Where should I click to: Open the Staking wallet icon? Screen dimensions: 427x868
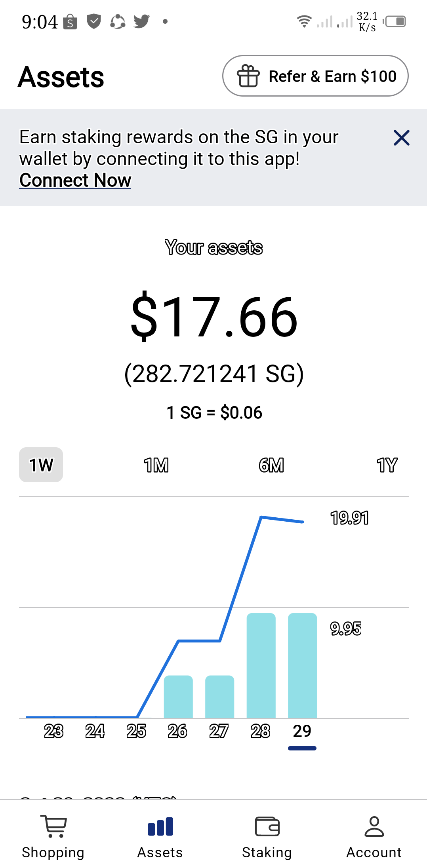267,826
